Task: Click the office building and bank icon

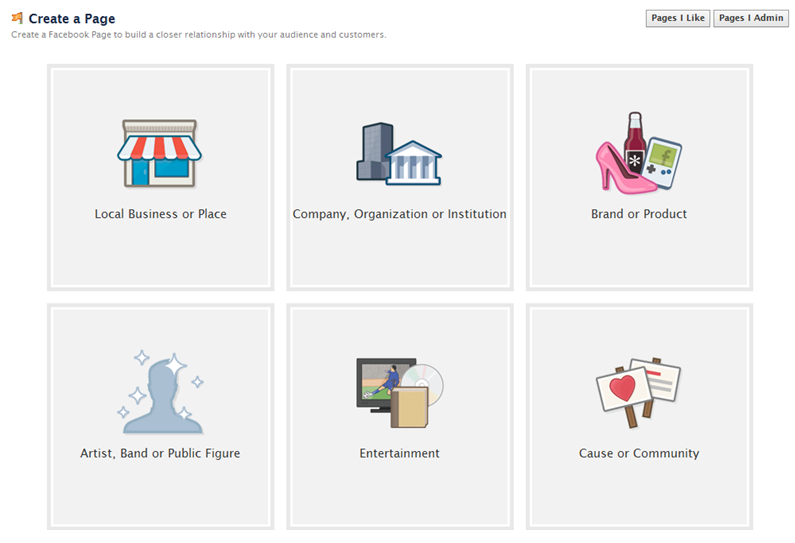Action: 399,154
